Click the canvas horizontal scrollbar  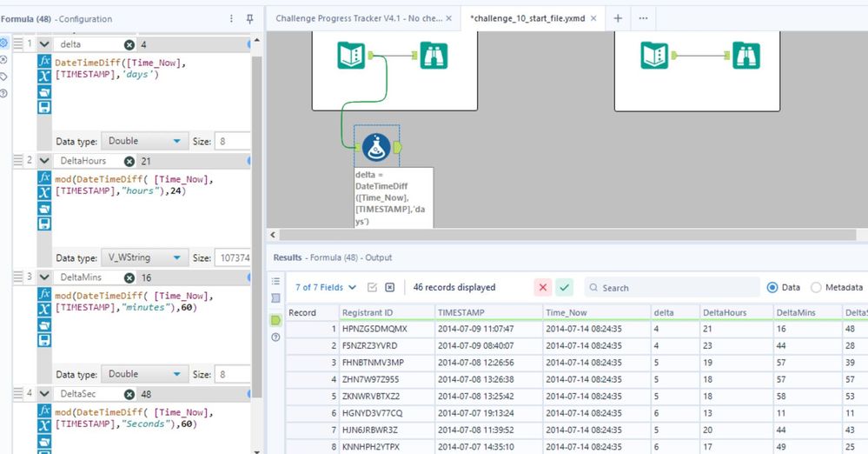[x=565, y=235]
